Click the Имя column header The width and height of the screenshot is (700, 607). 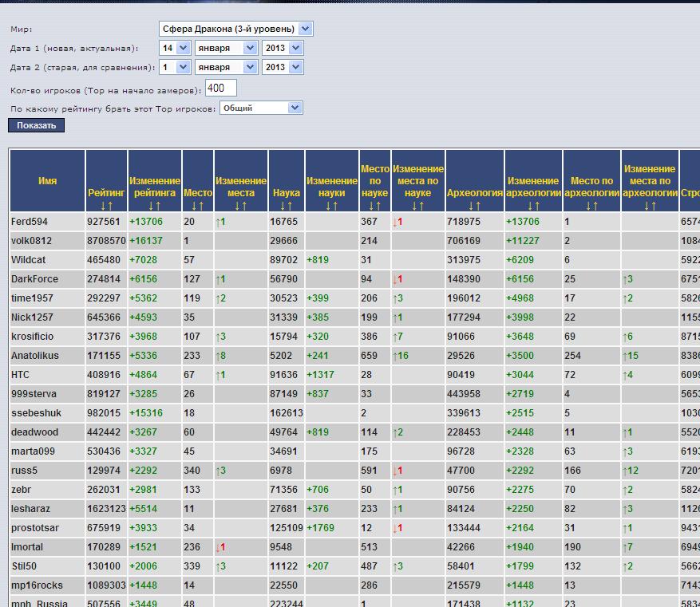[x=48, y=181]
